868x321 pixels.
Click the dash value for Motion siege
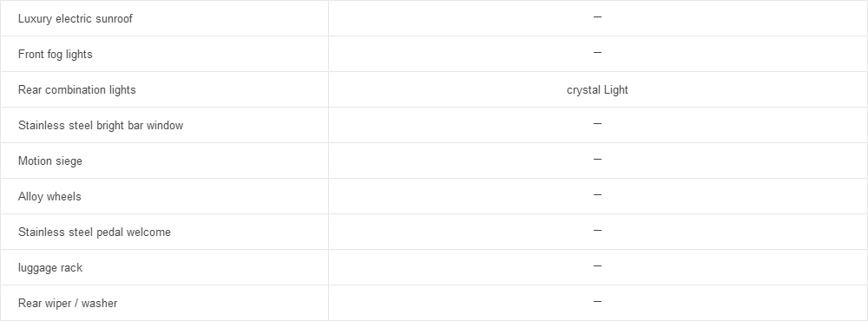[x=597, y=160]
